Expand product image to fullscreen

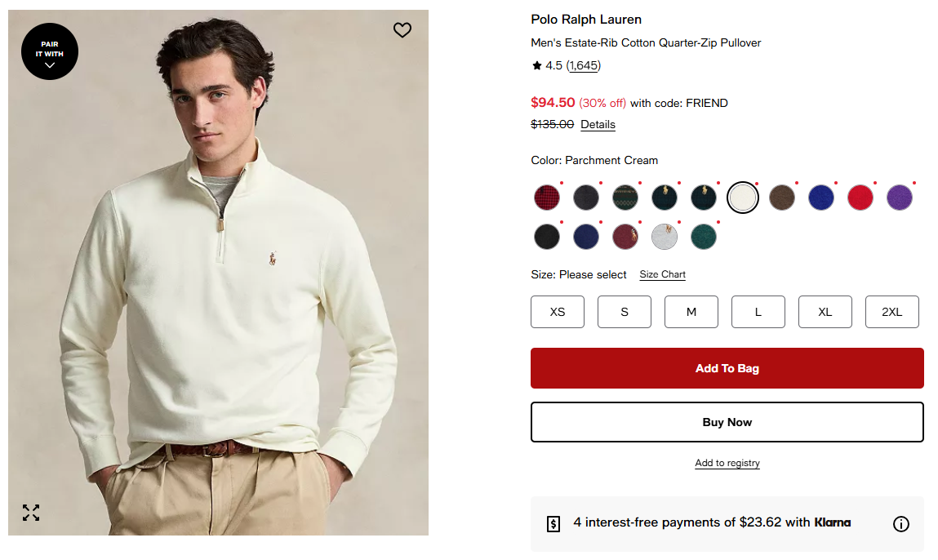coord(31,513)
